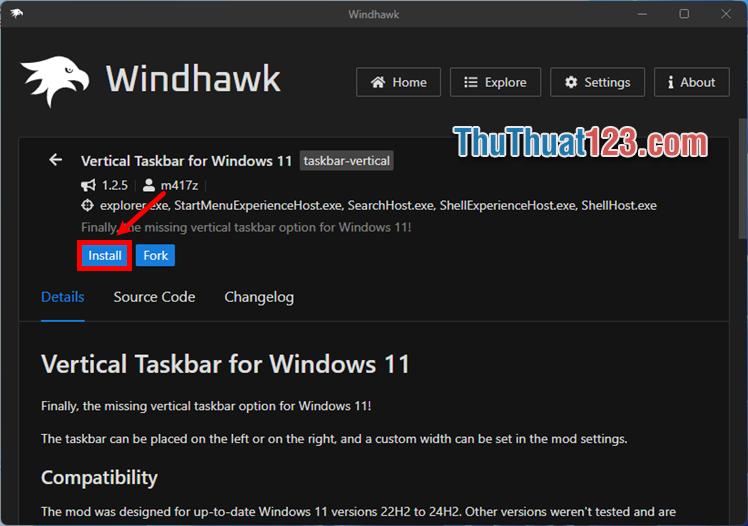
Task: Click the Windhawk eagle logo
Action: (x=57, y=82)
